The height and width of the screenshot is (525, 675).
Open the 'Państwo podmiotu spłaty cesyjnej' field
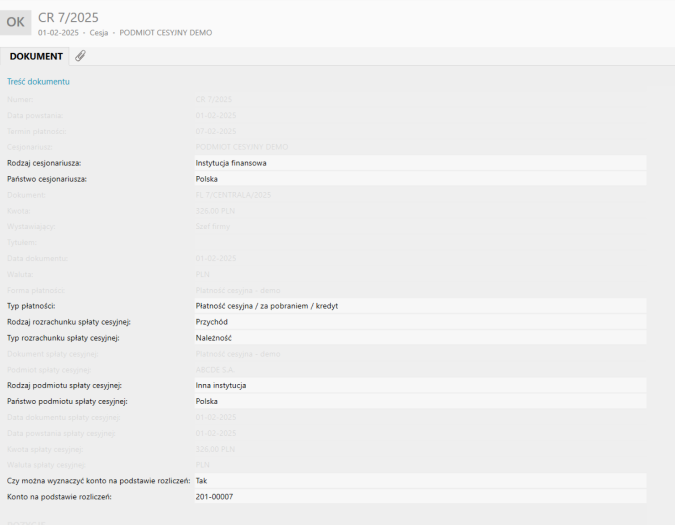click(x=418, y=401)
